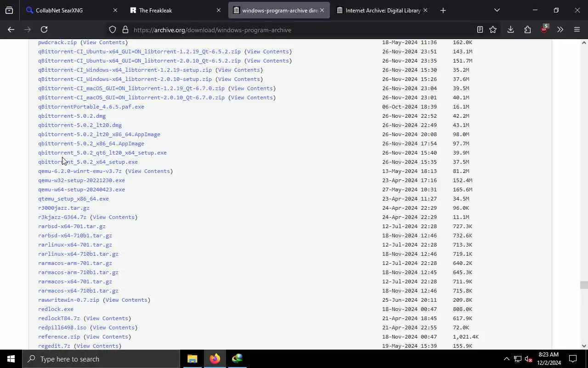The image size is (588, 368).
Task: View Contents of r3kjazz-G364.7z
Action: click(113, 217)
